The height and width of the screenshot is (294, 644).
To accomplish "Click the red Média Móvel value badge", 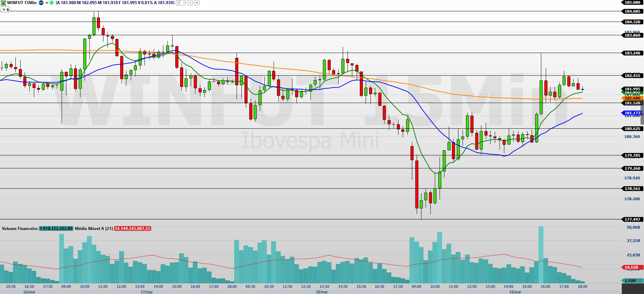I will click(x=132, y=229).
